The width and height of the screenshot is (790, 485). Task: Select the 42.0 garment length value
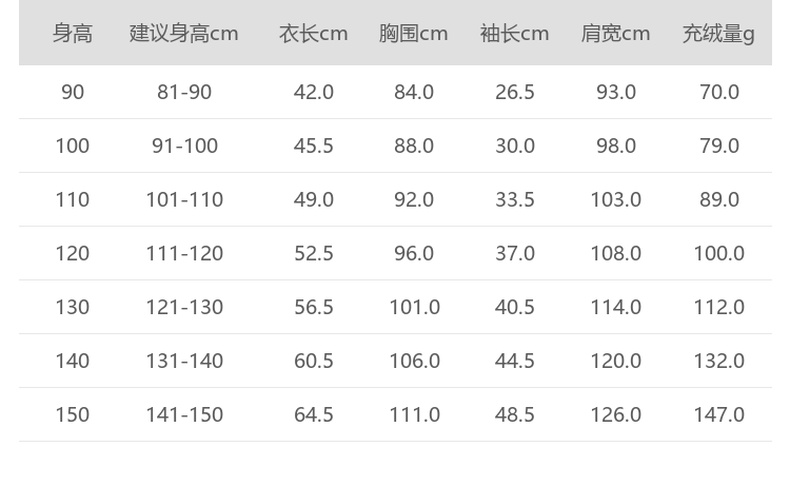(x=313, y=92)
